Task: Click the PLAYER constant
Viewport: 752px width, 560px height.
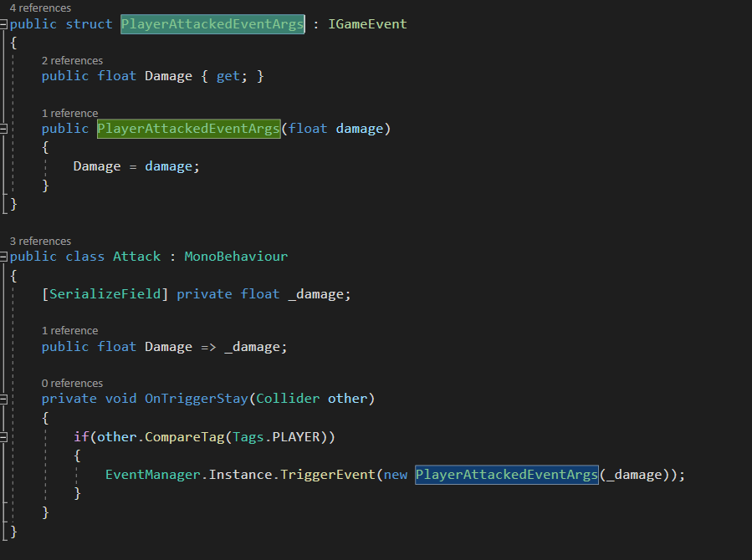Action: 296,437
